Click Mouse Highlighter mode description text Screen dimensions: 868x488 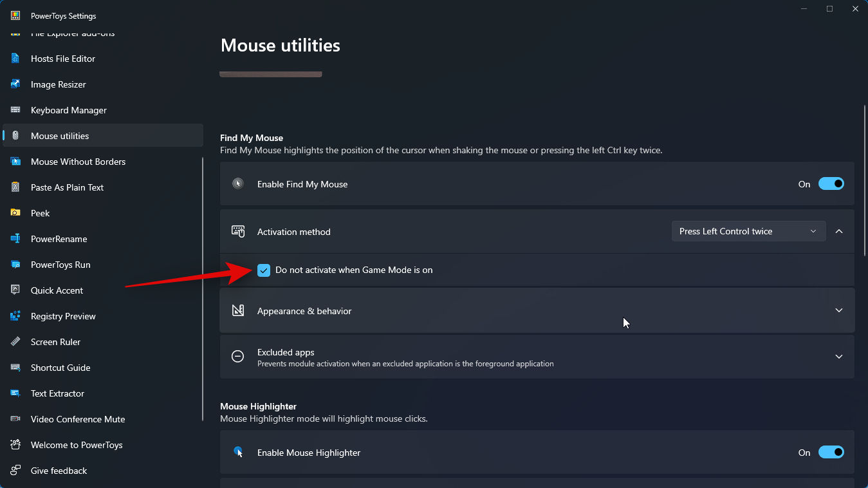click(324, 418)
